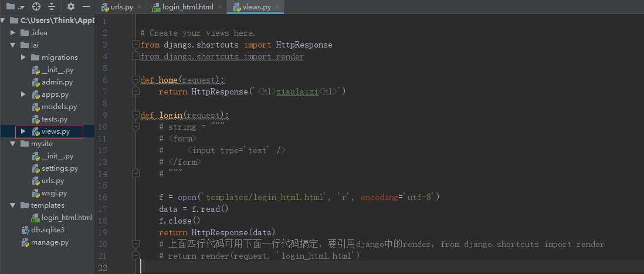Select settings.py in project tree
Screen dimensions: 644x274
coord(60,168)
